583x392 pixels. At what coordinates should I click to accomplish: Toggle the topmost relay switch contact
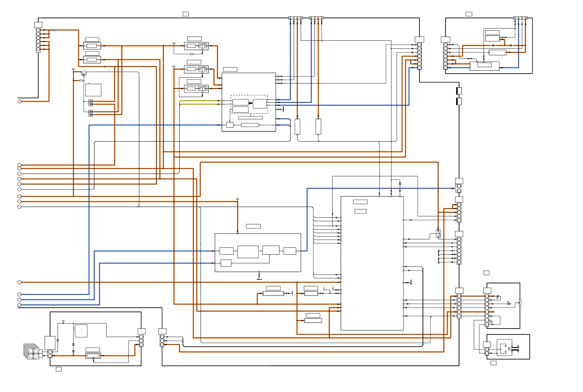[x=202, y=46]
